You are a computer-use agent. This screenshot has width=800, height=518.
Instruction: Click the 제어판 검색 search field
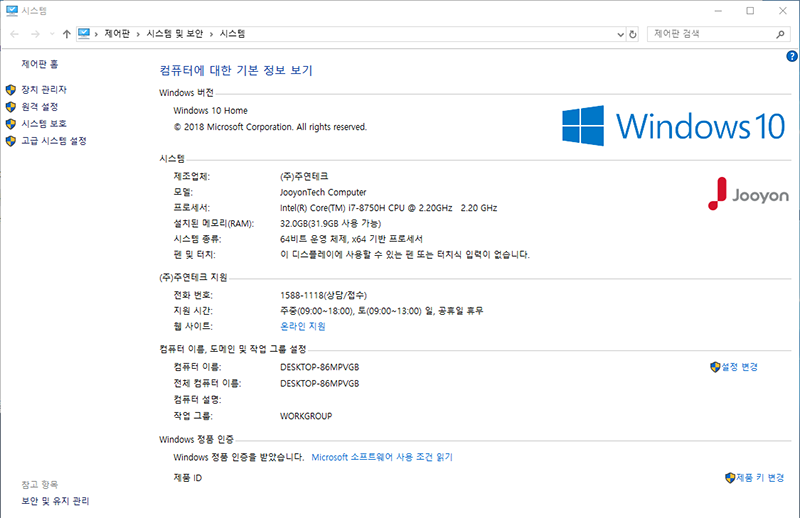coord(710,34)
